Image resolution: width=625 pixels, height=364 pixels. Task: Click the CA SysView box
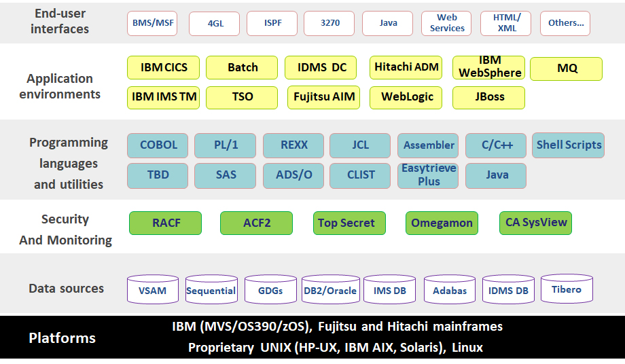[536, 223]
